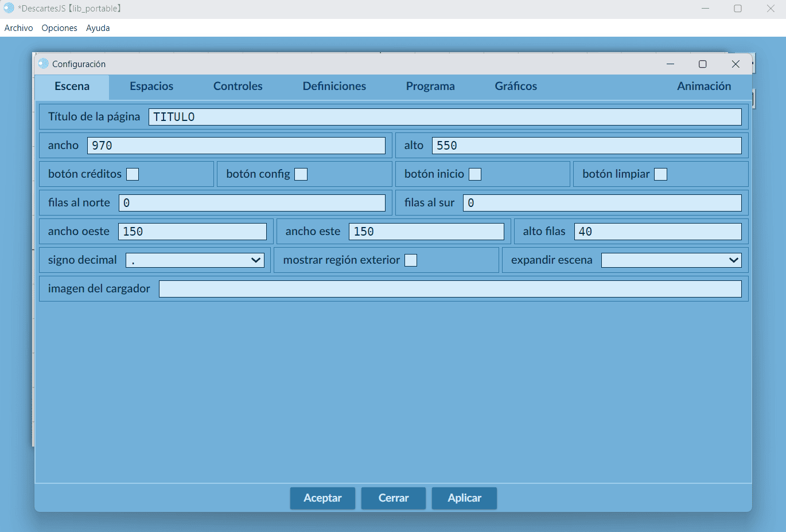The image size is (786, 532).
Task: Select the Definiciones tab
Action: [x=334, y=87]
